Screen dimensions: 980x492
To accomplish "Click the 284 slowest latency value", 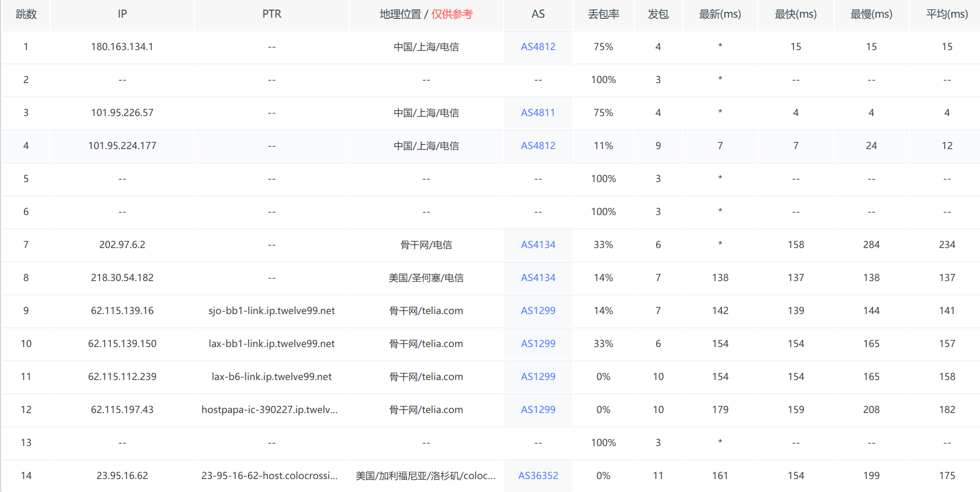I will coord(871,245).
